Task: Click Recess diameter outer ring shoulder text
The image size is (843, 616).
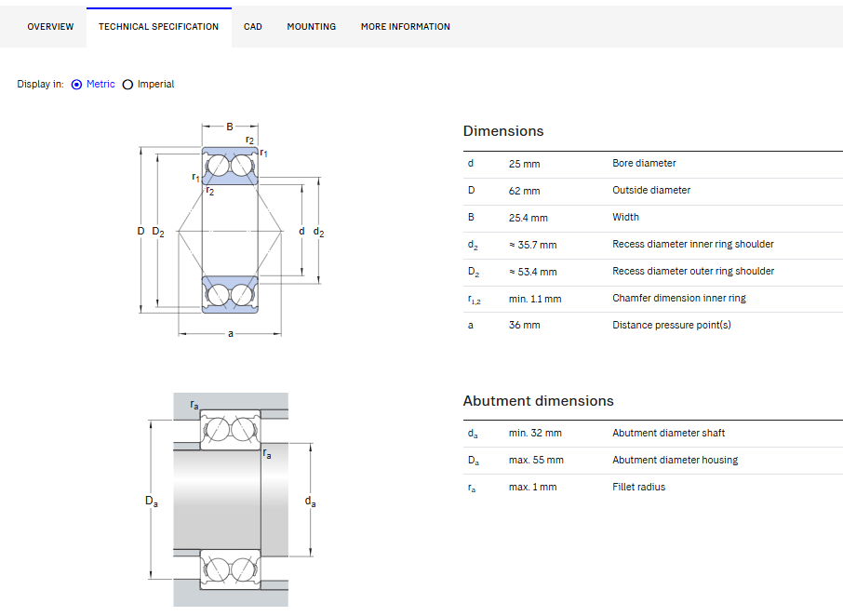Action: pyautogui.click(x=693, y=271)
